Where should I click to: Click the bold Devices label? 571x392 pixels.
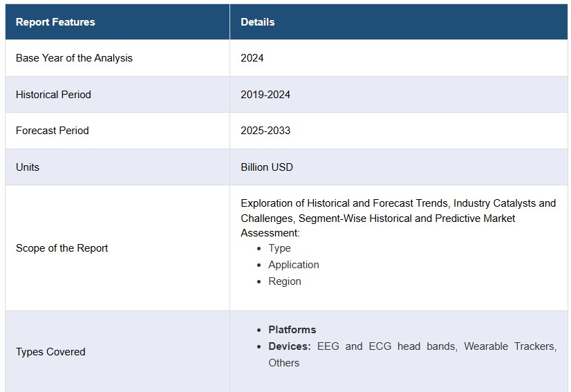click(x=289, y=346)
